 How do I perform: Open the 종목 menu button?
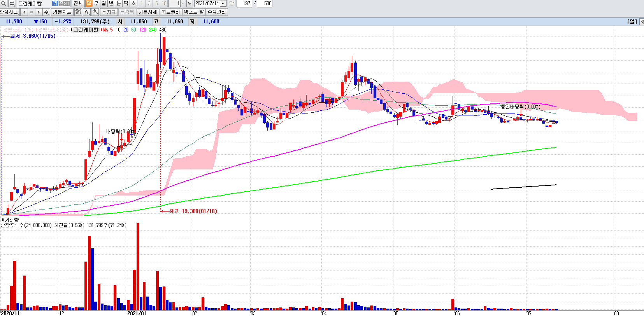point(127,12)
